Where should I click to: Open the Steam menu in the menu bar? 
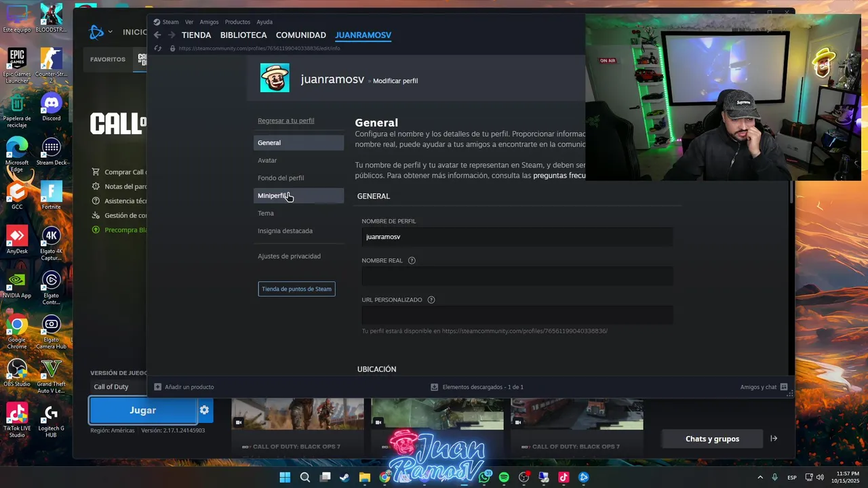coord(170,22)
